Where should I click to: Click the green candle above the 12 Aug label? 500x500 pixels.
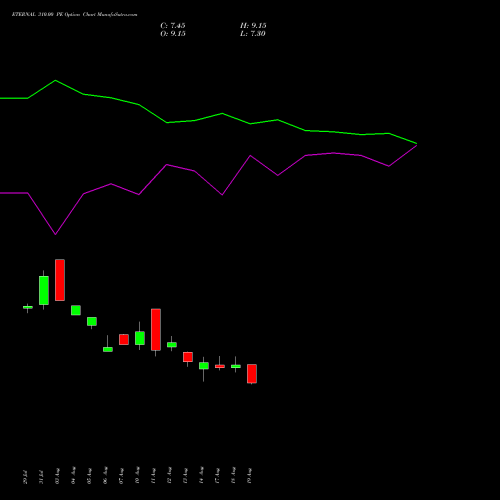click(x=172, y=345)
